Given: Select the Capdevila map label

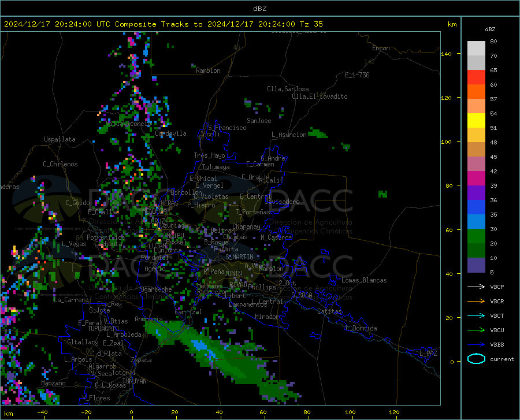Looking at the screenshot, I should pos(170,133).
